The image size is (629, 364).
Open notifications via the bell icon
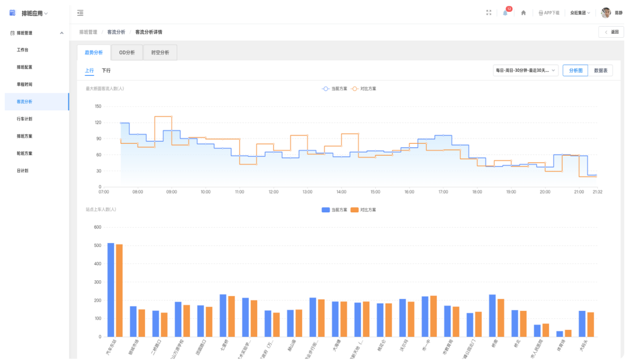coord(505,13)
